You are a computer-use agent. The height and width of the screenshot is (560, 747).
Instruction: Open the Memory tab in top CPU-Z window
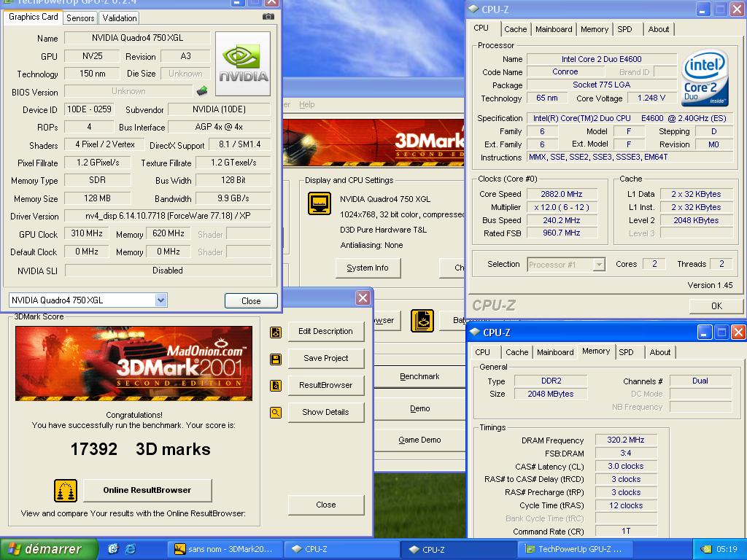point(594,29)
